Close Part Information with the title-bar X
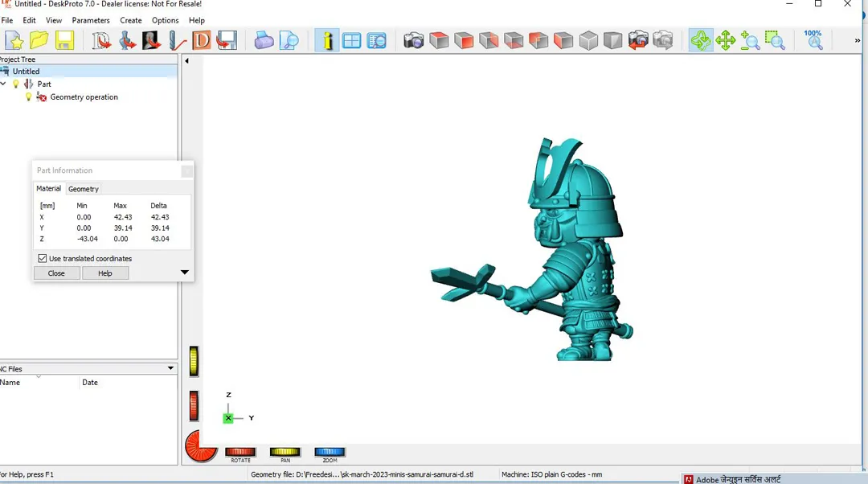868x484 pixels. (187, 170)
